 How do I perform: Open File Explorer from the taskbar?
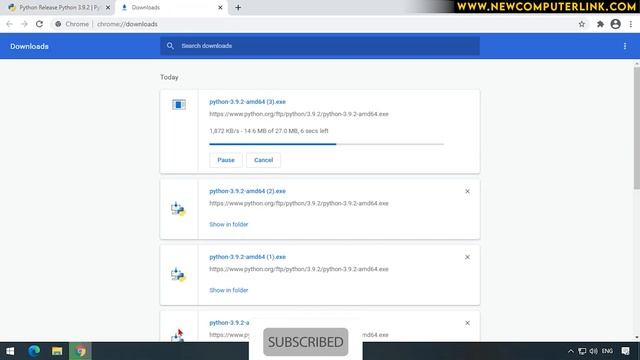(57, 351)
